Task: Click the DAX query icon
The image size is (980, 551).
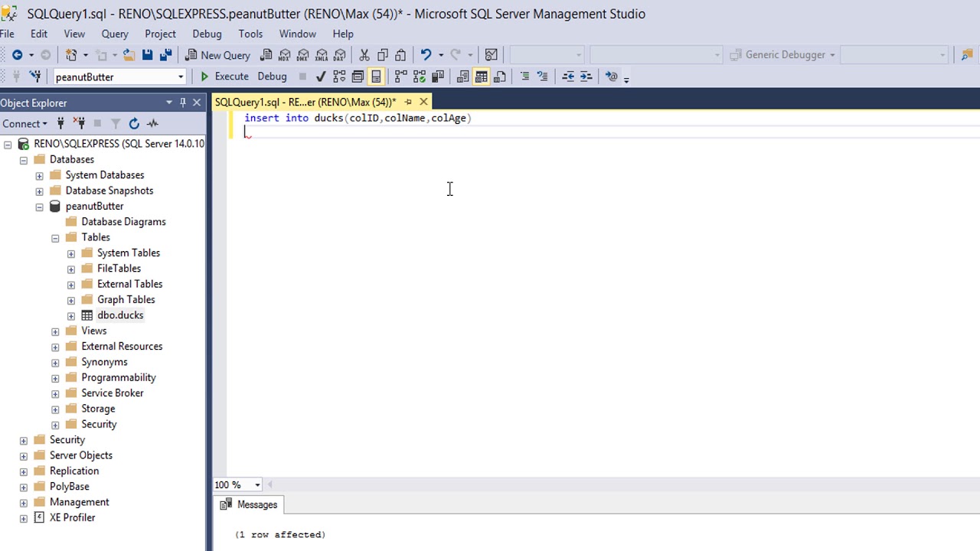Action: click(x=339, y=54)
